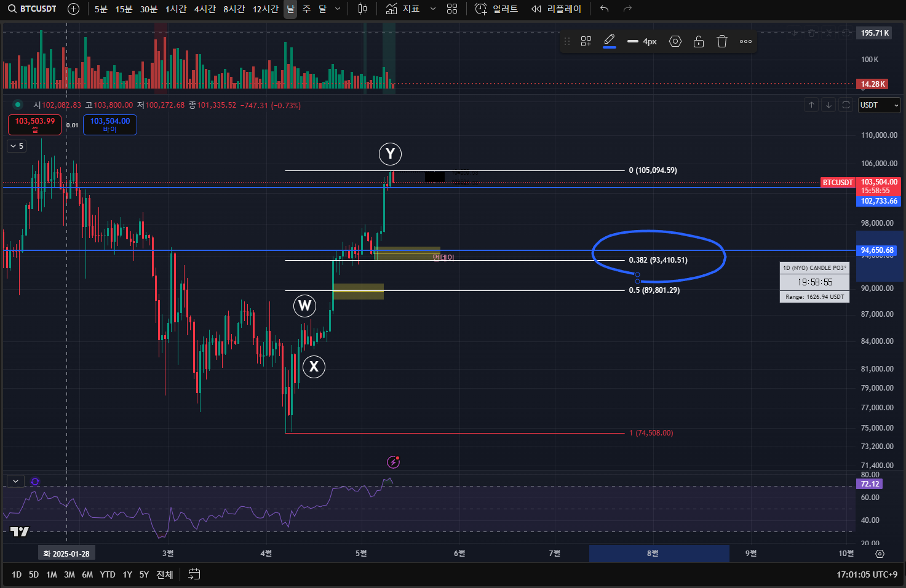Open symbol search for BTCUSDT
This screenshot has width=906, height=588.
(x=32, y=9)
